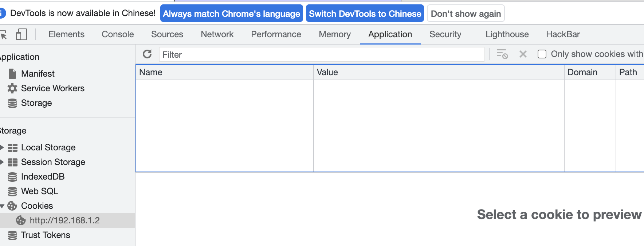The height and width of the screenshot is (246, 644).
Task: Open the Elements tab
Action: pos(66,34)
